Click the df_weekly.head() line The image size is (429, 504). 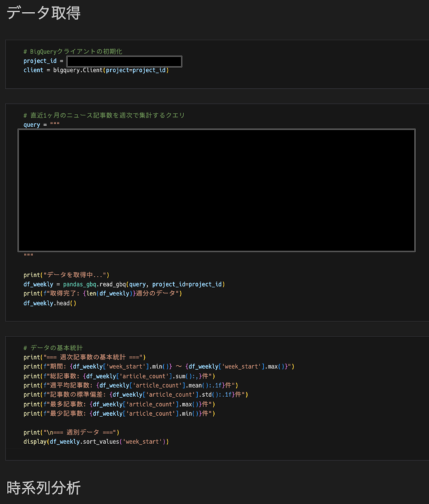(50, 303)
